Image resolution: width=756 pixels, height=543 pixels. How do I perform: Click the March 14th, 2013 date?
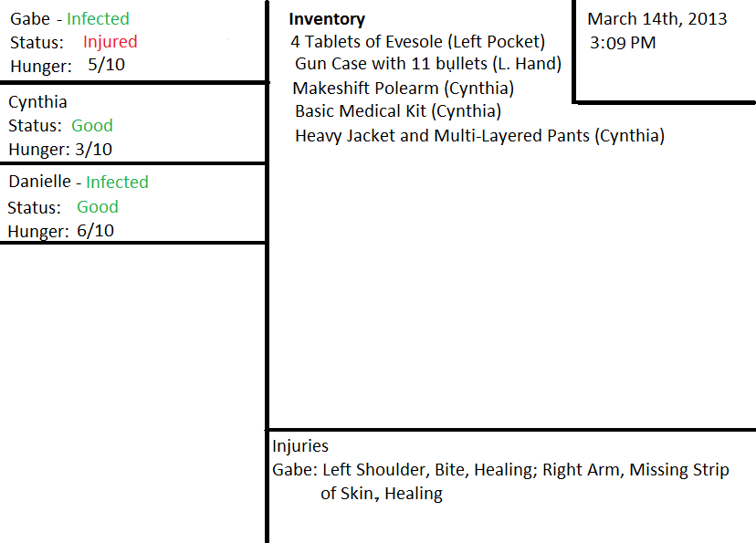click(657, 19)
